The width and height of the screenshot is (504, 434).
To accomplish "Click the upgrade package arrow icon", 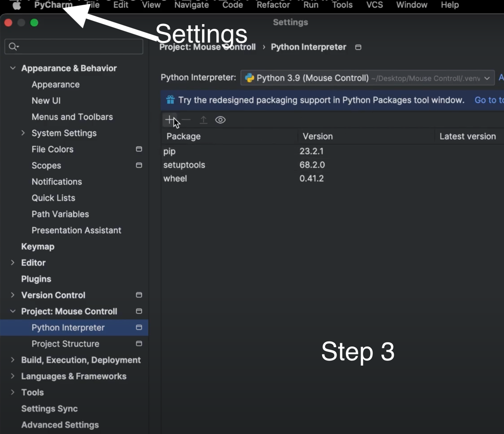I will pos(203,120).
